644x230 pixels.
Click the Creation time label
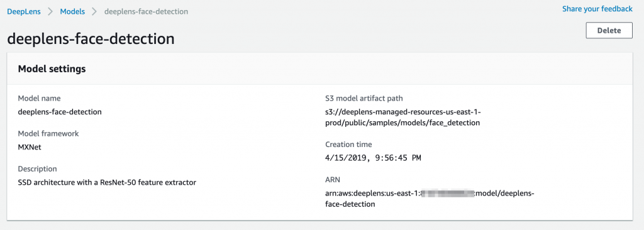(x=348, y=144)
